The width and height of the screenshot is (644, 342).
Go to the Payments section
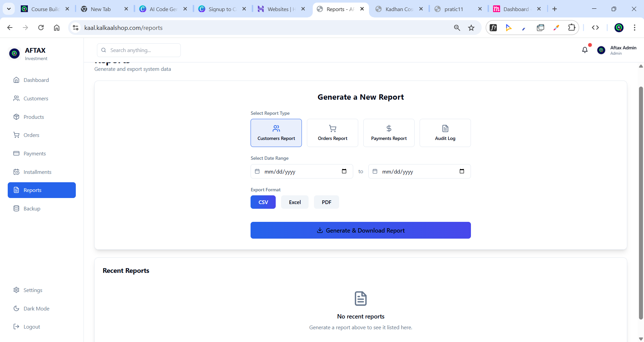(35, 153)
